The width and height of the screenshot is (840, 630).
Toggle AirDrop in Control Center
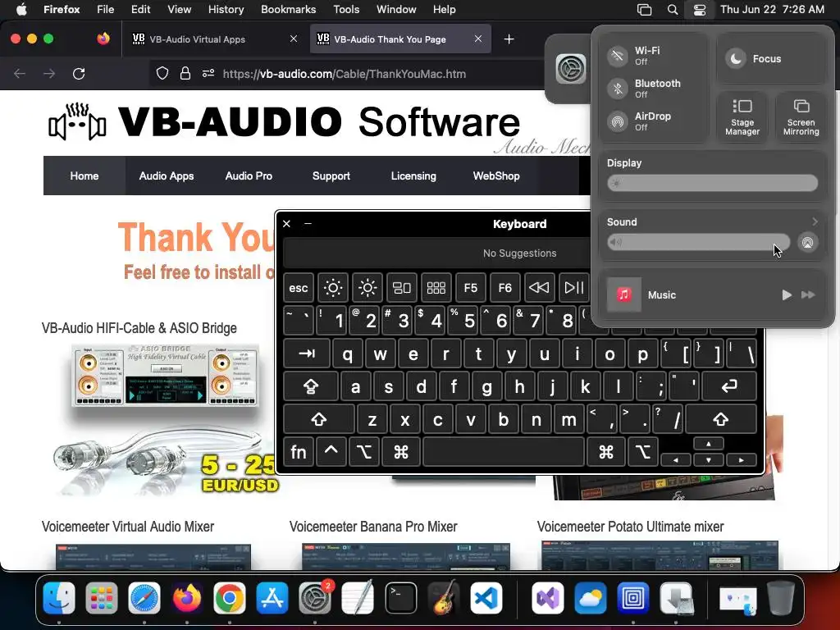pos(618,121)
